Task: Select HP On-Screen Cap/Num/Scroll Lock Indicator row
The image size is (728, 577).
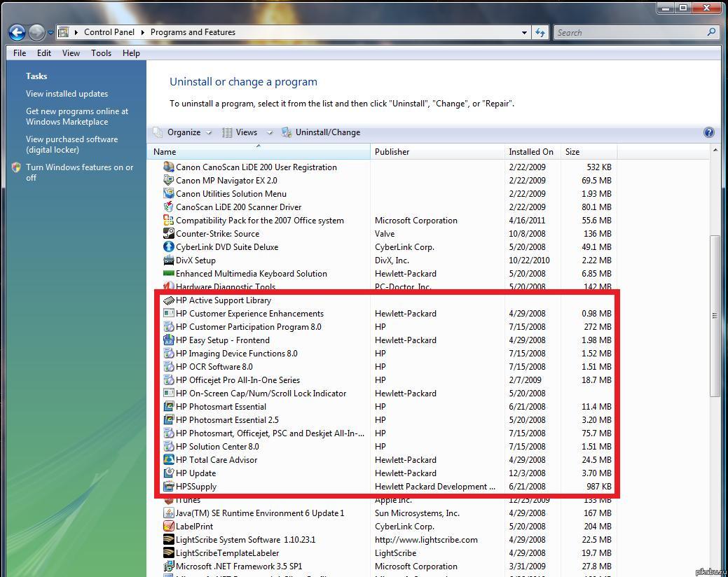Action: [387, 394]
